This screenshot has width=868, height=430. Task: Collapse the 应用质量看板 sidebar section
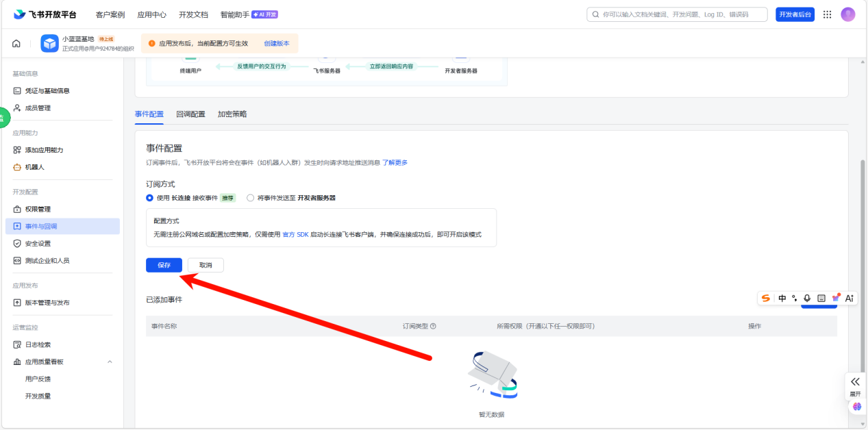[110, 362]
